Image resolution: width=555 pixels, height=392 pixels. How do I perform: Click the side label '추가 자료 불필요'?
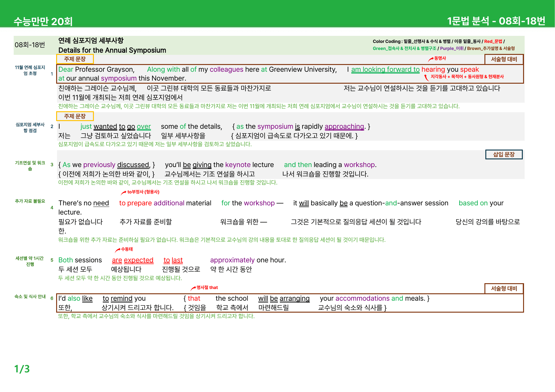[x=30, y=201]
